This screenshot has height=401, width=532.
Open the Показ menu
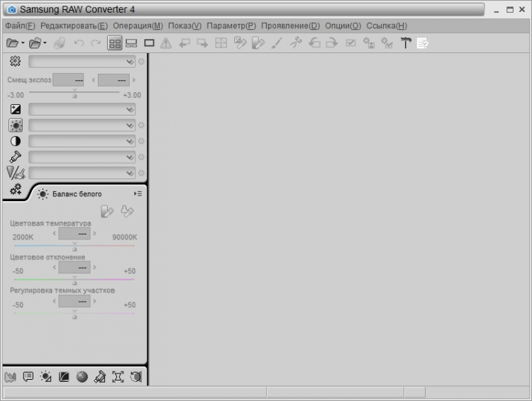(x=184, y=26)
